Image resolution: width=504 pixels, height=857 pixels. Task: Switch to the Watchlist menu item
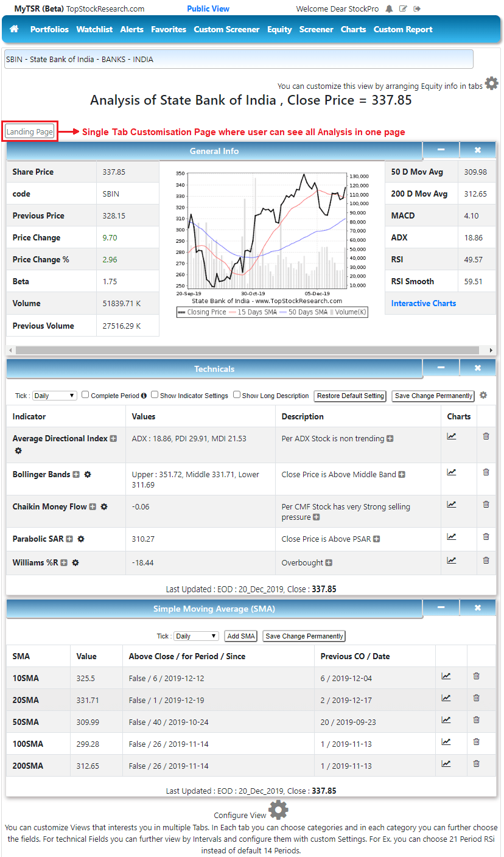pyautogui.click(x=94, y=29)
